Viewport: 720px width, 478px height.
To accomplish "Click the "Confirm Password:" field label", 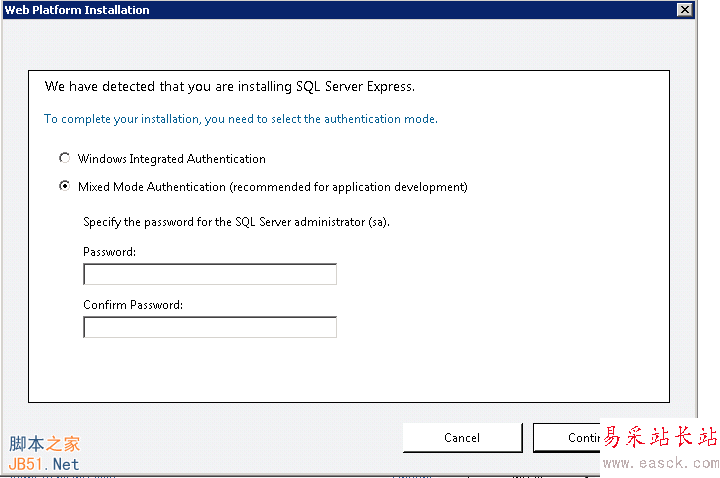I will (x=133, y=305).
